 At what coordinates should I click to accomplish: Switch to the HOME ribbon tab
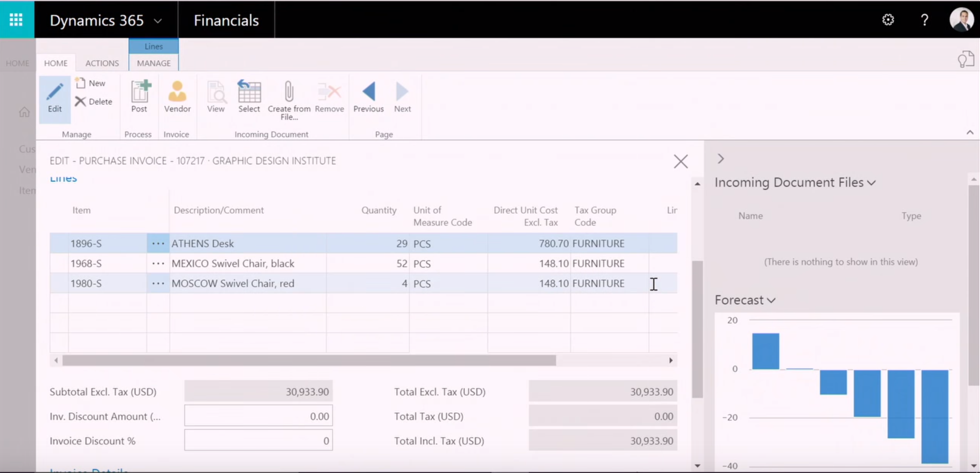pos(56,63)
